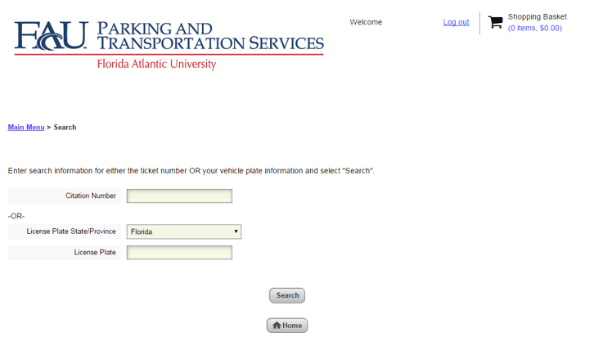Open the shopping basket cart icon

pos(496,22)
